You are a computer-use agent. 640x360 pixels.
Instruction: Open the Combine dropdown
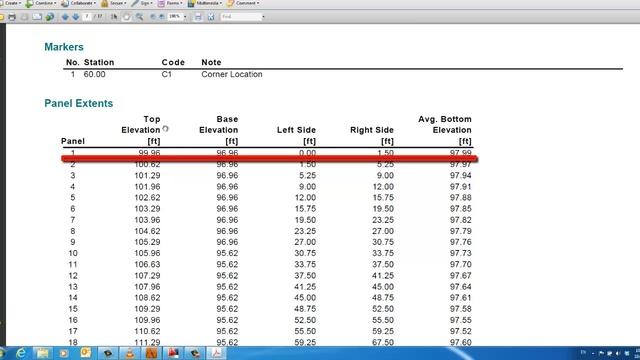tap(41, 3)
